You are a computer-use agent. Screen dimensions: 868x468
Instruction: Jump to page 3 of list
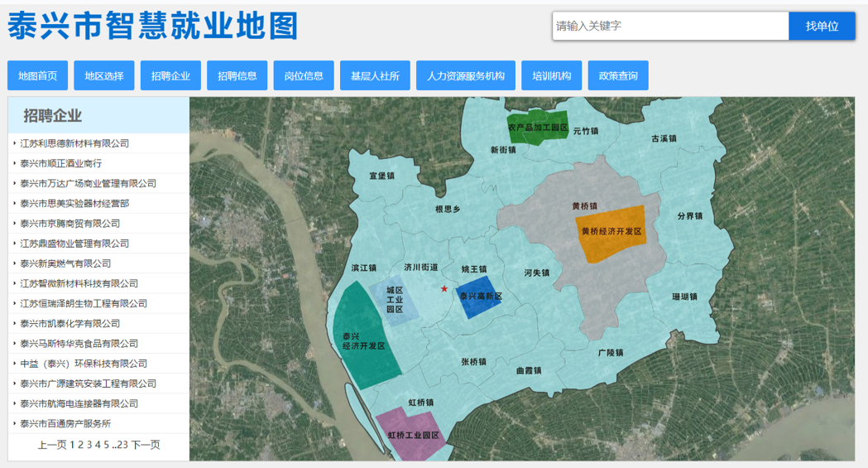[x=89, y=445]
